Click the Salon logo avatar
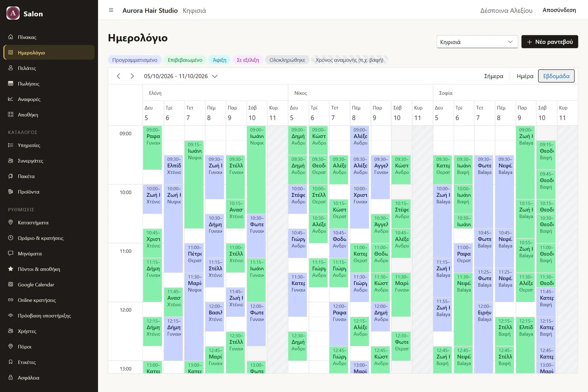Viewport: 588px width, 392px height. click(13, 13)
